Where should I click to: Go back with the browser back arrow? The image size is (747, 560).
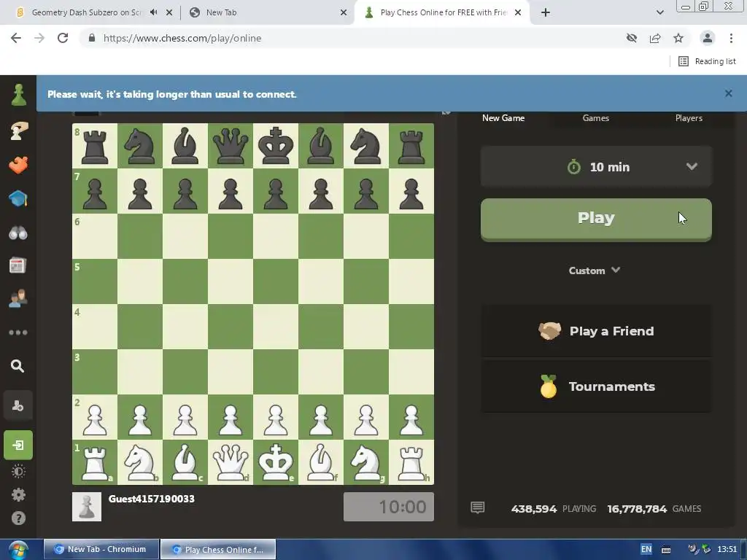coord(16,38)
